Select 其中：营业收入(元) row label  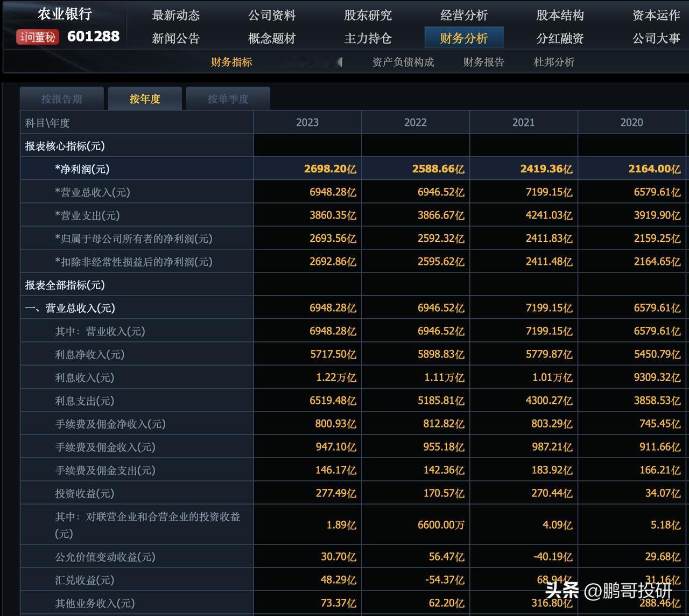(100, 331)
